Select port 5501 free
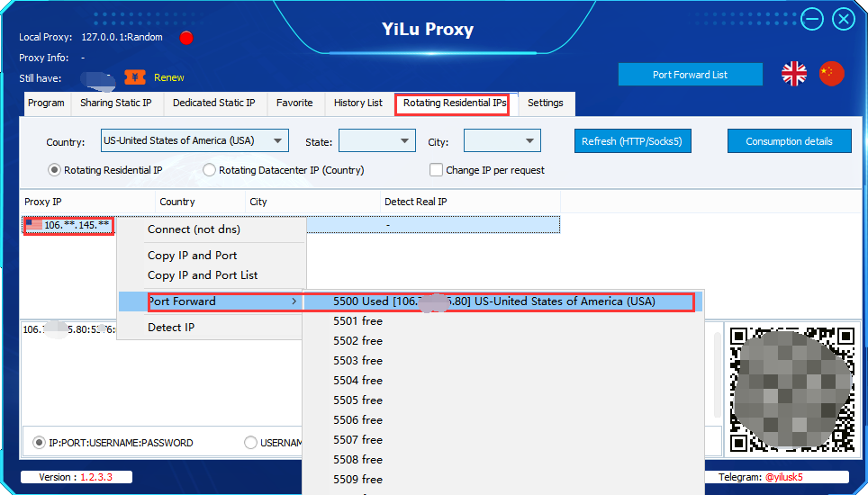The width and height of the screenshot is (868, 495). click(502, 321)
